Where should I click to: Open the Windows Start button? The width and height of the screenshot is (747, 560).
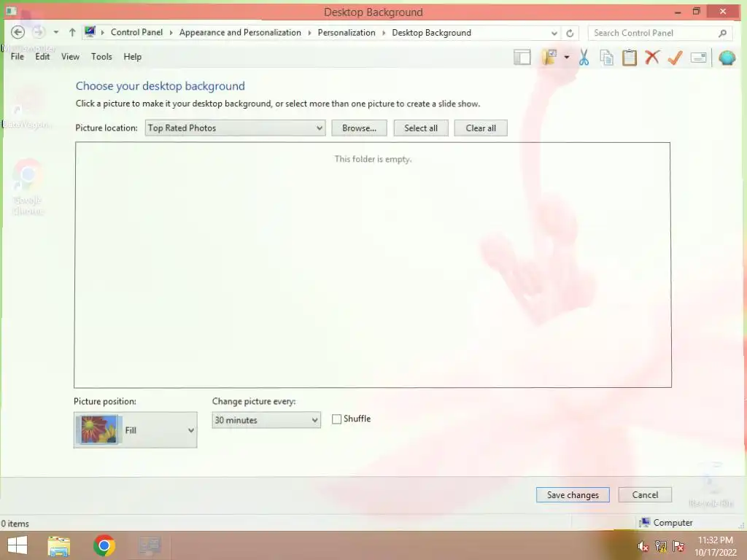[18, 545]
